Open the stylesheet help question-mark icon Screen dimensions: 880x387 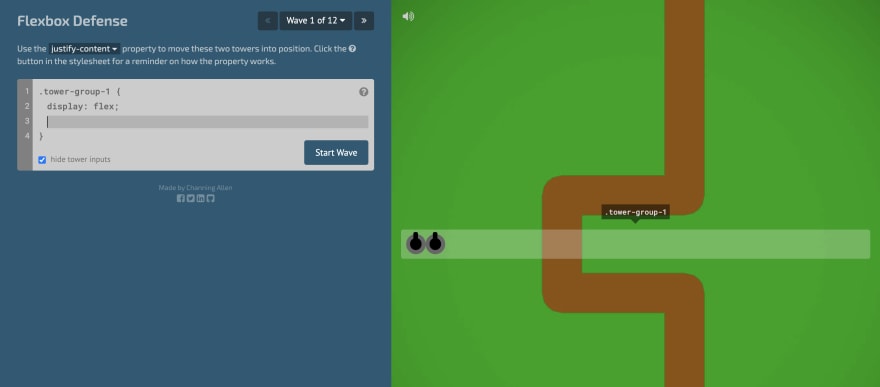coord(364,92)
